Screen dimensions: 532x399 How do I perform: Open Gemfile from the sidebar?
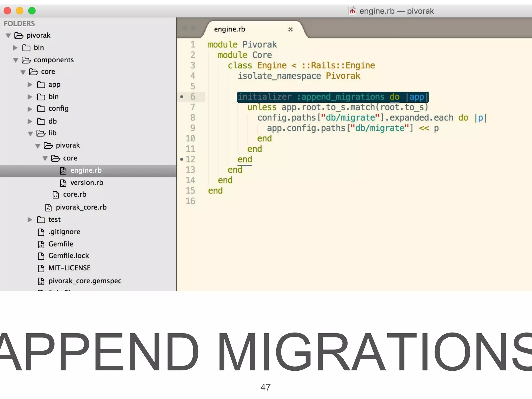click(61, 244)
